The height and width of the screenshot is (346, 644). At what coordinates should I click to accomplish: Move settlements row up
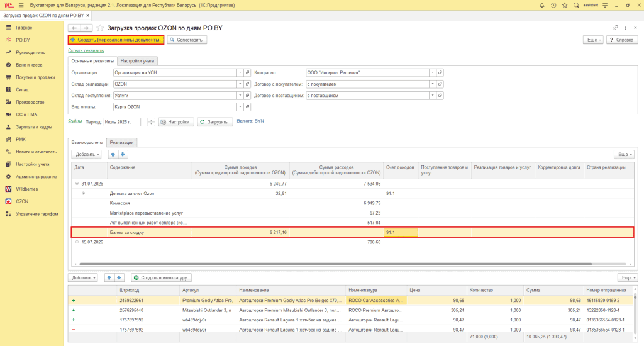click(x=113, y=155)
